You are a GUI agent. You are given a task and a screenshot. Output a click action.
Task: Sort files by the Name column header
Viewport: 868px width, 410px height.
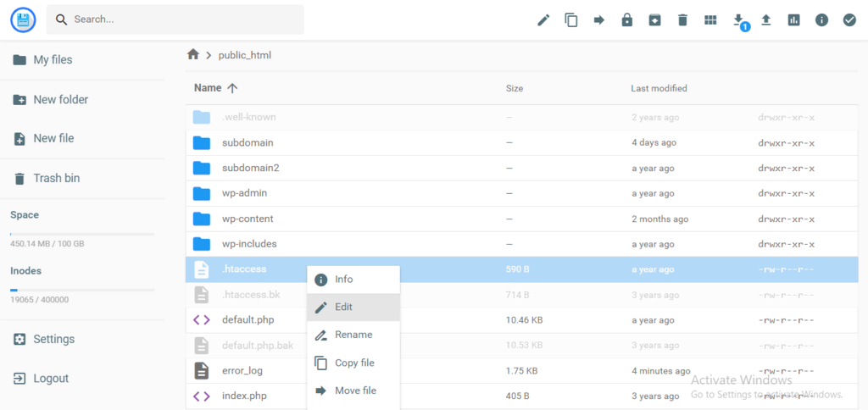[x=208, y=88]
